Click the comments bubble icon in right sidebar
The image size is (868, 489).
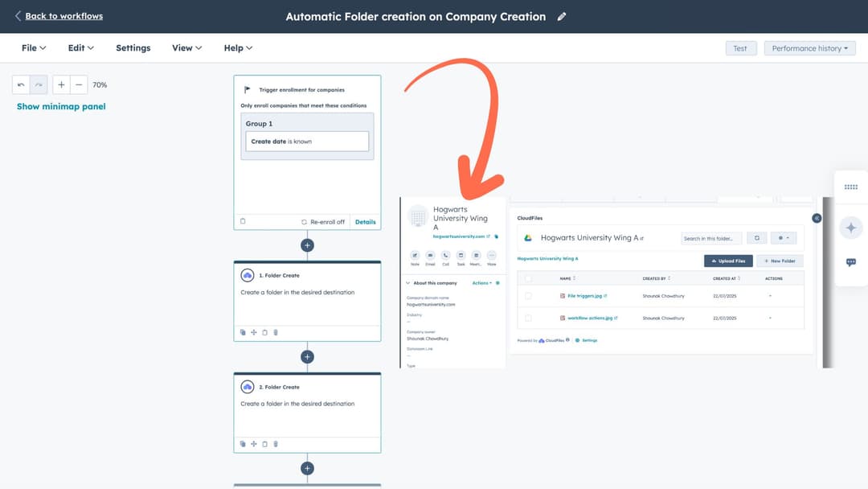[851, 261]
